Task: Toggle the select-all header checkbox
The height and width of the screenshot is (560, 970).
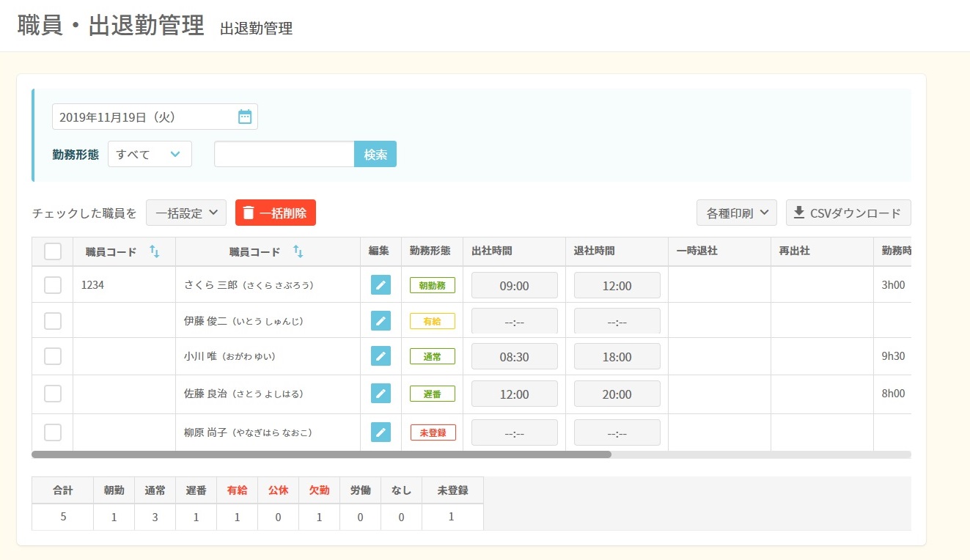Action: pyautogui.click(x=53, y=251)
